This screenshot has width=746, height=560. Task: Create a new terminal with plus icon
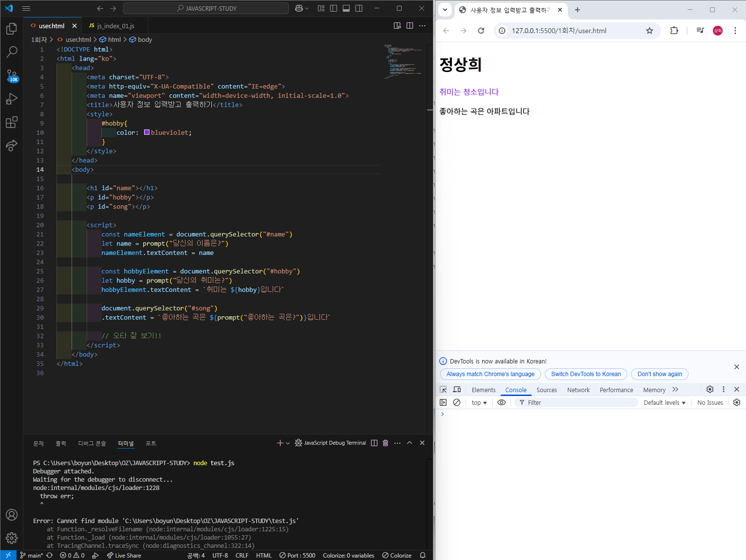coord(280,443)
